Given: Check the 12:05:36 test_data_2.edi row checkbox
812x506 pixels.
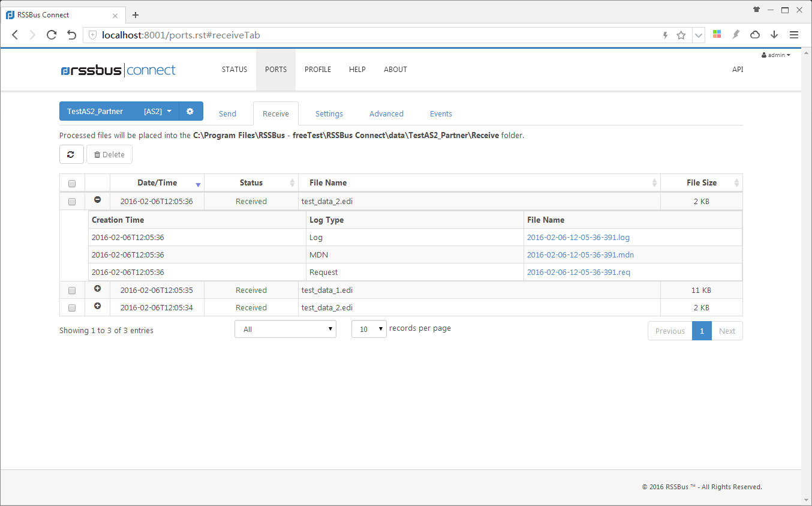Looking at the screenshot, I should (72, 202).
